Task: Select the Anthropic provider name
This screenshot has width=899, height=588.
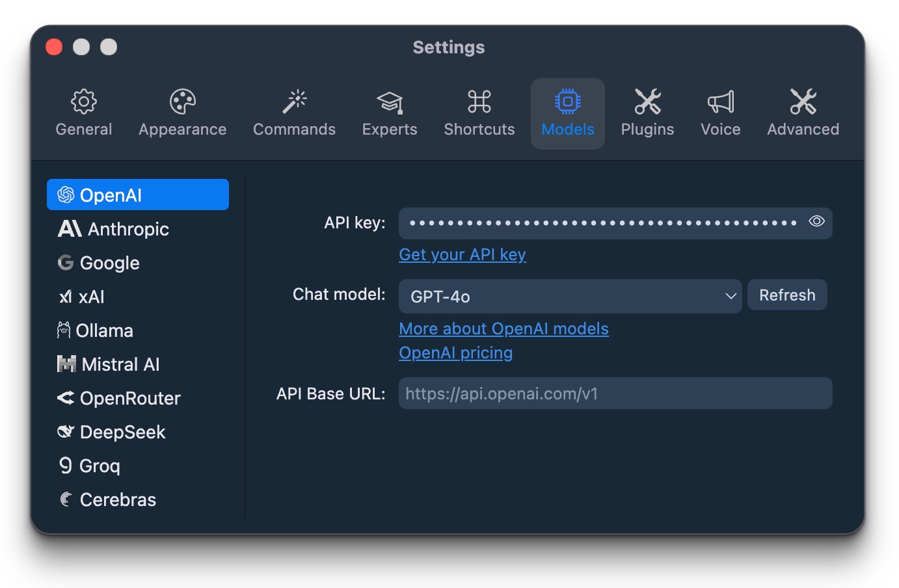Action: coord(128,229)
